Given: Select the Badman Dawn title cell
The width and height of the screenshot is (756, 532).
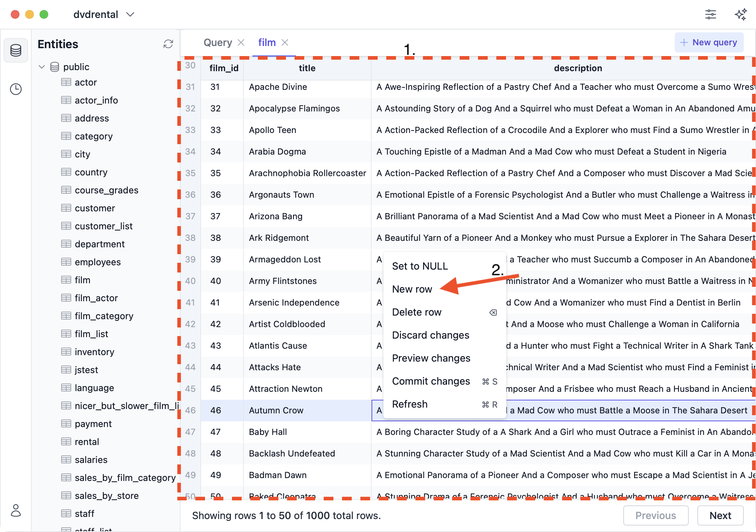Looking at the screenshot, I should pos(307,475).
